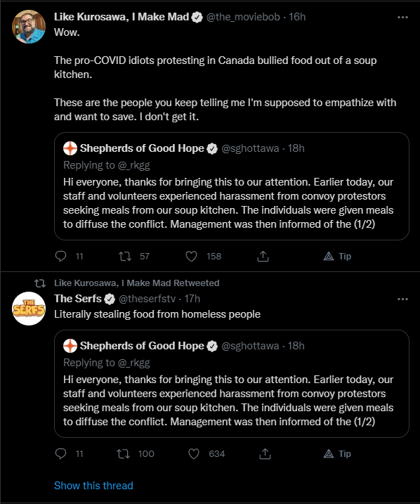Reply to The Serfs tweet

click(60, 453)
